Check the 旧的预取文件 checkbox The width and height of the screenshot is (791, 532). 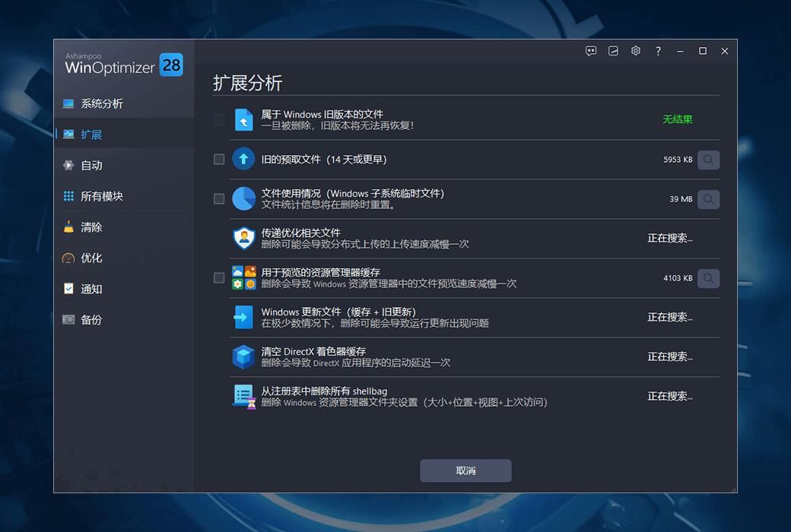219,160
